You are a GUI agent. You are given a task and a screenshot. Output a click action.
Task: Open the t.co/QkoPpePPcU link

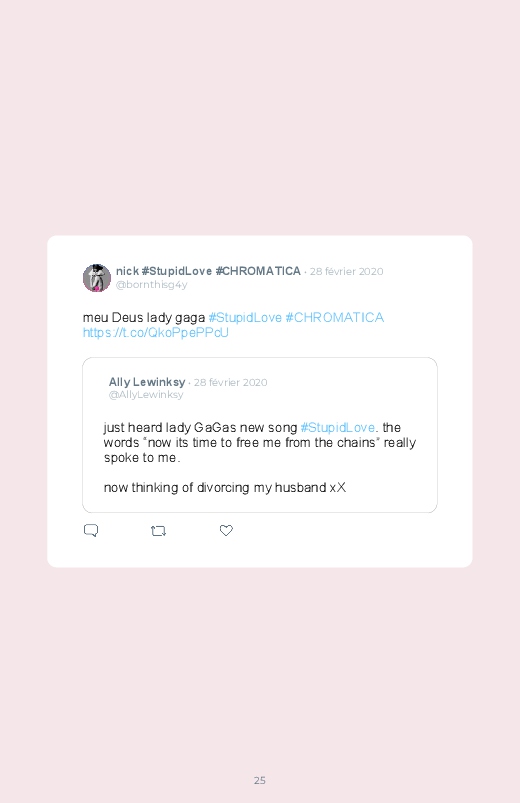(x=156, y=333)
